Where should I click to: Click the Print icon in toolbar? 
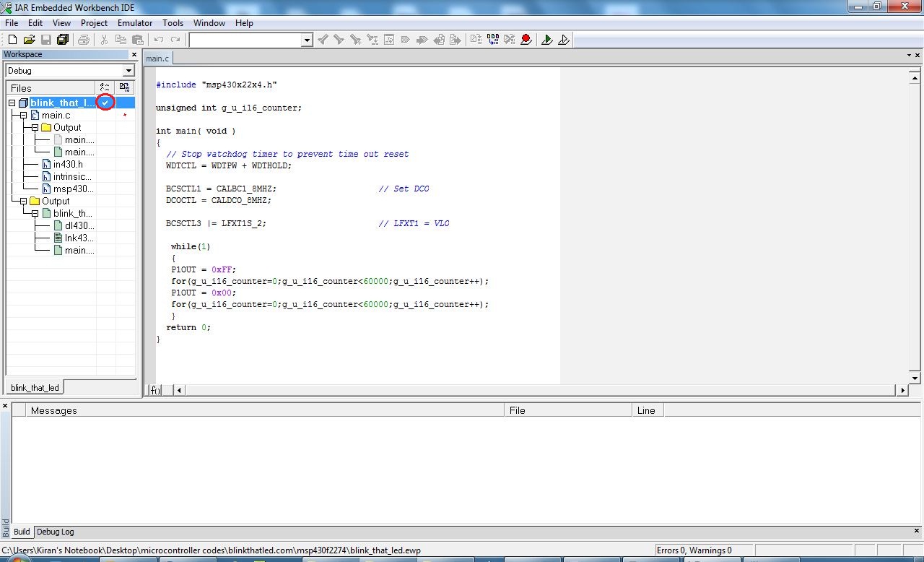point(84,40)
